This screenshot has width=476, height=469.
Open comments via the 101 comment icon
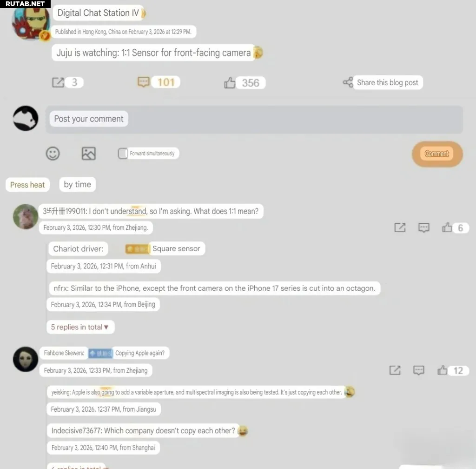point(143,82)
